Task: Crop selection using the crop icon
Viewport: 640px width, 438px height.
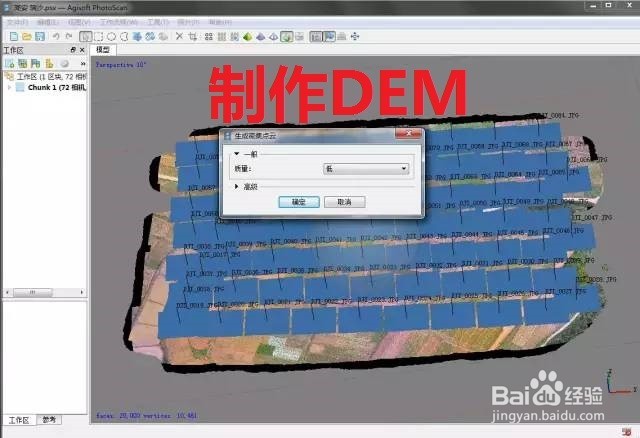Action: [192, 37]
